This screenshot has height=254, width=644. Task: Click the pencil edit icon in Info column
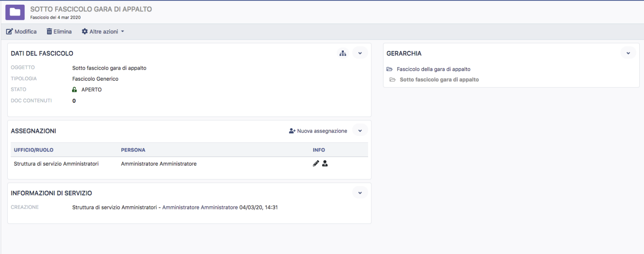[316, 164]
